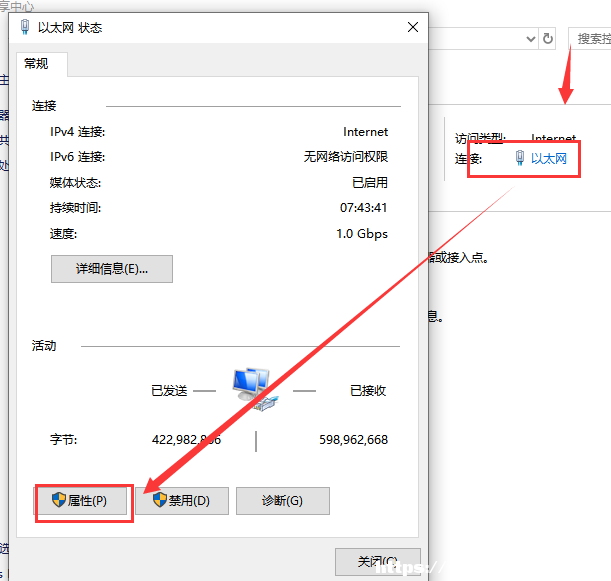The image size is (611, 581).
Task: Click the 关闭 close button at bottom
Action: (x=378, y=562)
